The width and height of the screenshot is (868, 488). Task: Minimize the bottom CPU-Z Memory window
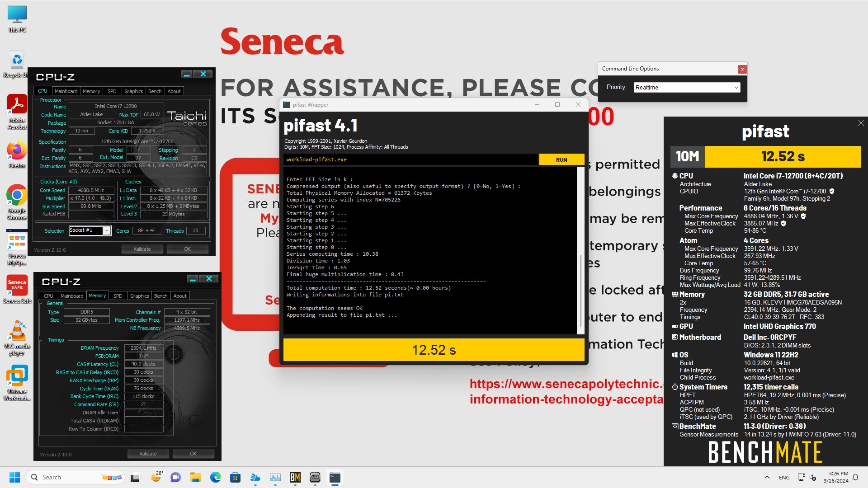pos(193,279)
